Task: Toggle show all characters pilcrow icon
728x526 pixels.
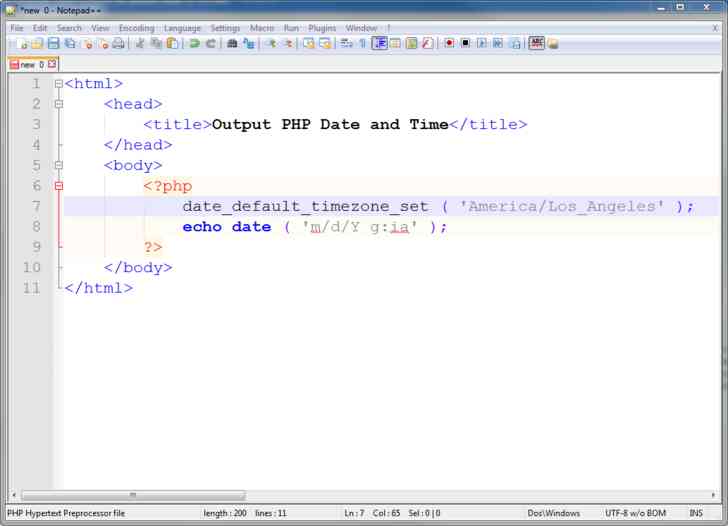Action: tap(363, 44)
